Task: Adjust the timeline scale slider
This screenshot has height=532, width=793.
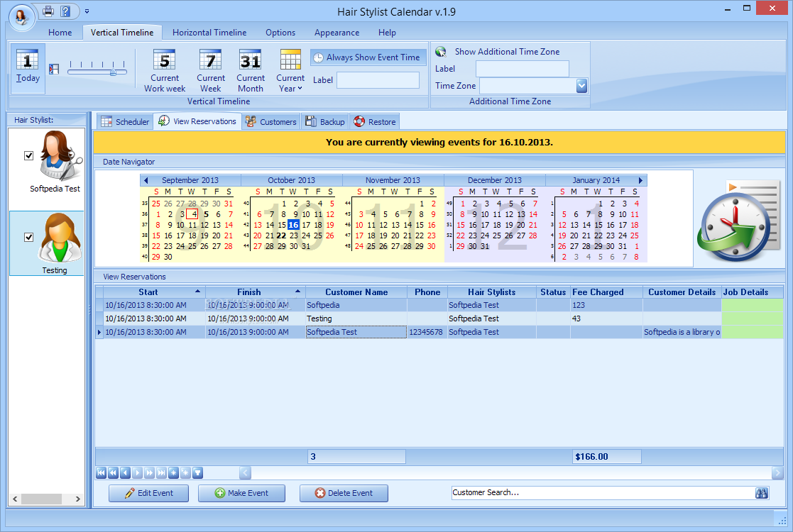Action: point(112,72)
